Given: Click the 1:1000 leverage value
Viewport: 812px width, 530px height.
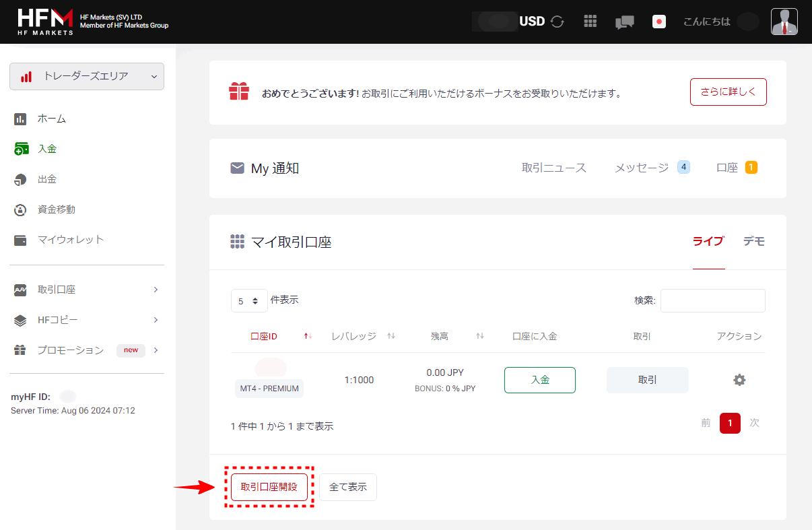Looking at the screenshot, I should [x=359, y=380].
